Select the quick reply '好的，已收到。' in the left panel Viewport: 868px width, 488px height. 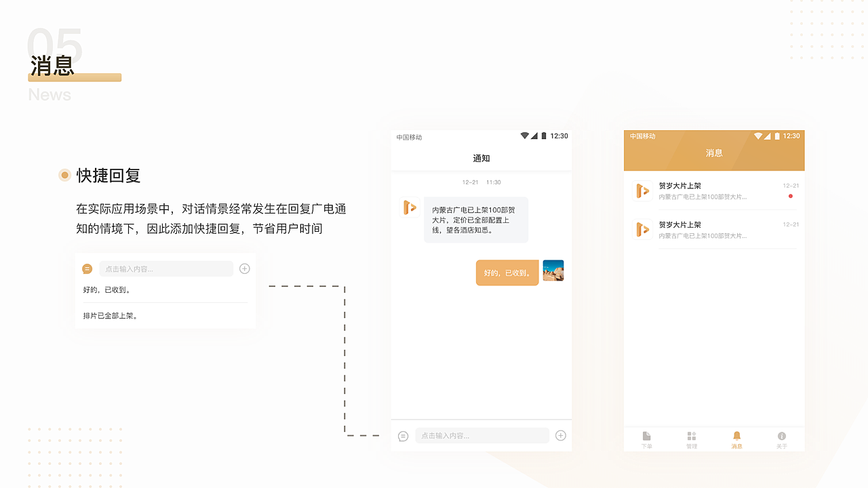coord(107,290)
